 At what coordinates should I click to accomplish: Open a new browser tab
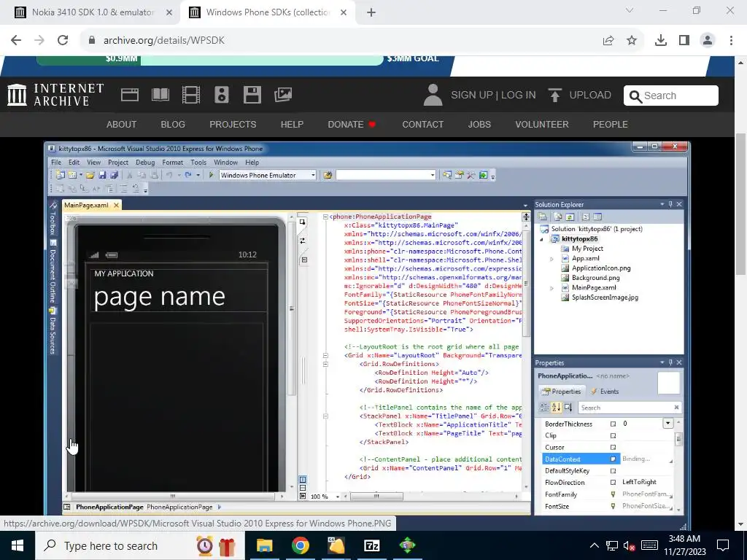click(371, 12)
